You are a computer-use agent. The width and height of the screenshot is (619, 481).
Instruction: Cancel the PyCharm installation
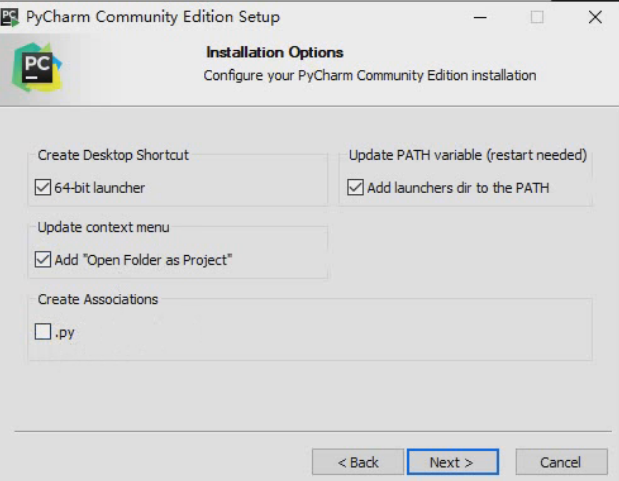tap(561, 462)
